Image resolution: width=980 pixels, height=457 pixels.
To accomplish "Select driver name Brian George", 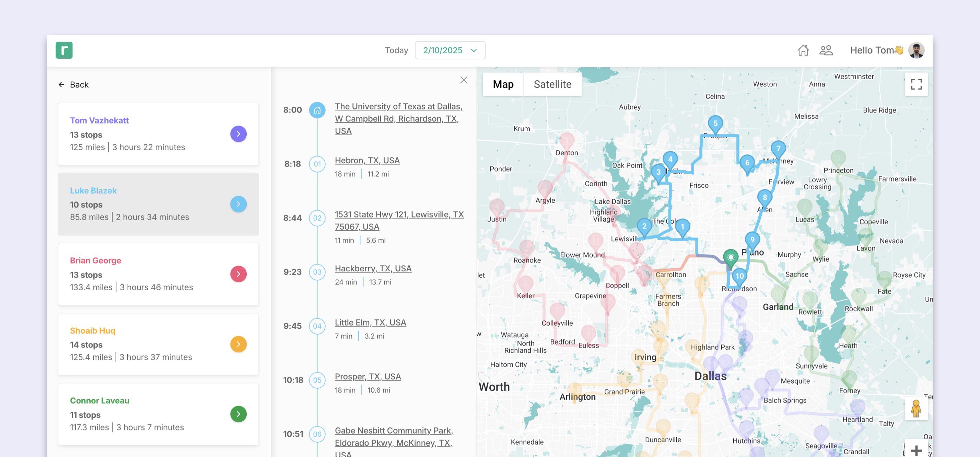I will 95,261.
